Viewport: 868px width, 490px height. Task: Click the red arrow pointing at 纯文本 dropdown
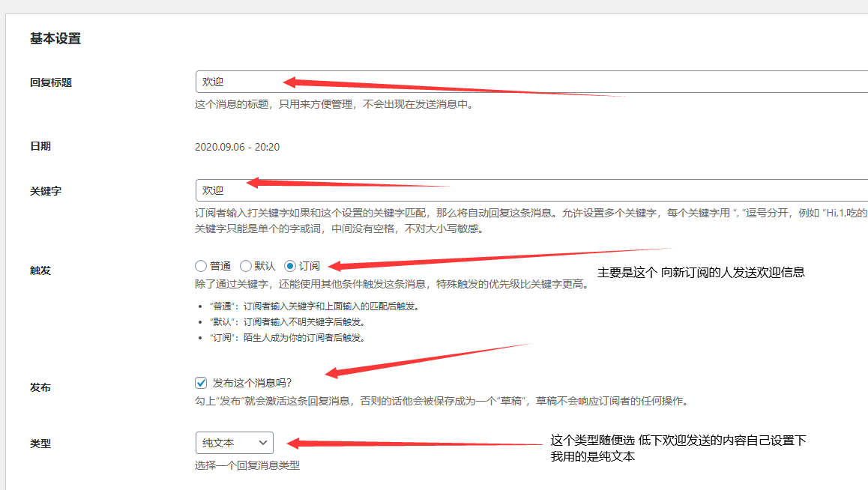point(412,444)
